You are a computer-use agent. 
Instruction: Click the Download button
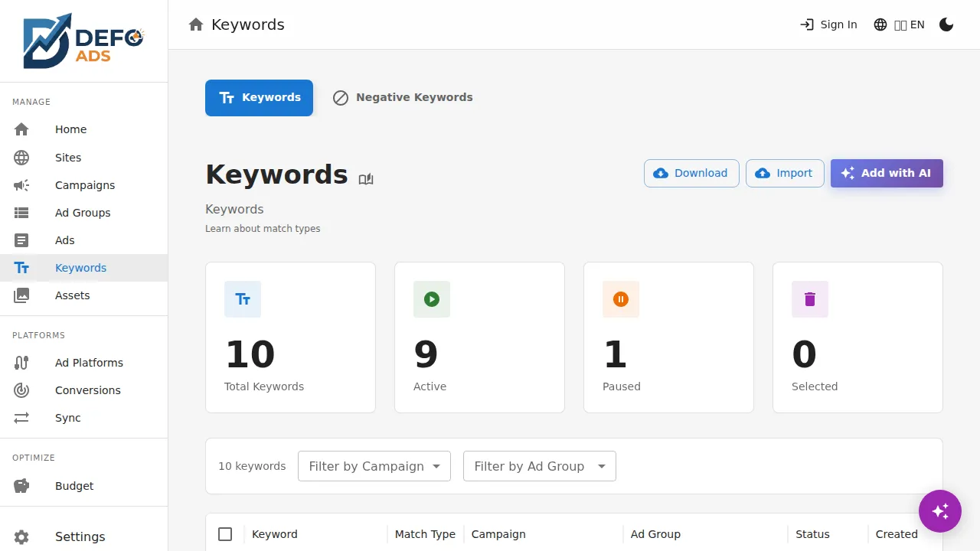pyautogui.click(x=691, y=173)
